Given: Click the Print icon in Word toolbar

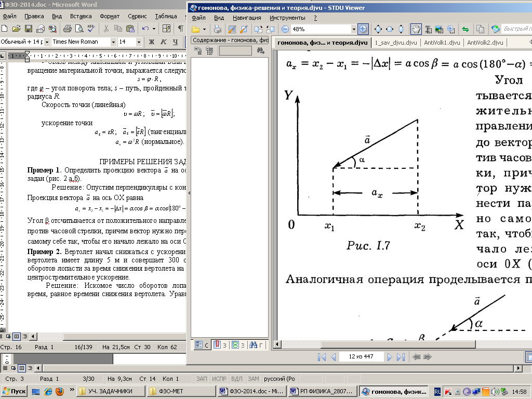Looking at the screenshot, I should click(x=68, y=29).
